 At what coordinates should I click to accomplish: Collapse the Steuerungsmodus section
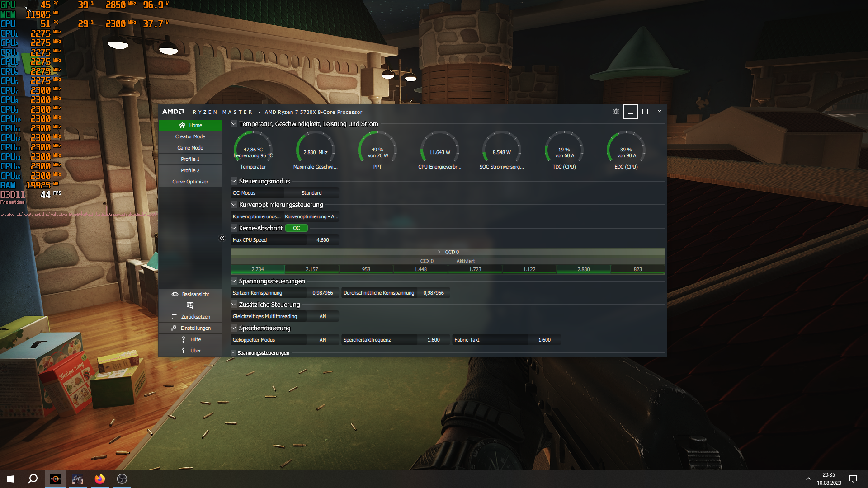[x=234, y=181]
